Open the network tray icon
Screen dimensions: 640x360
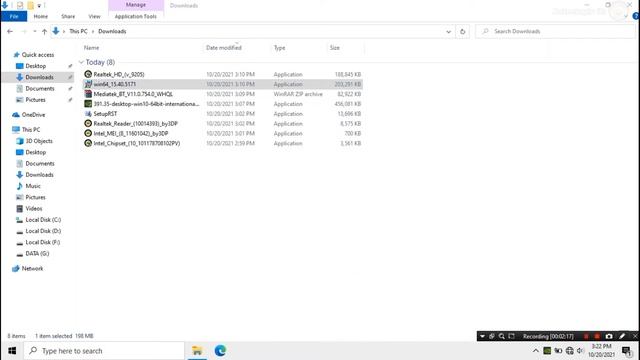coord(570,351)
